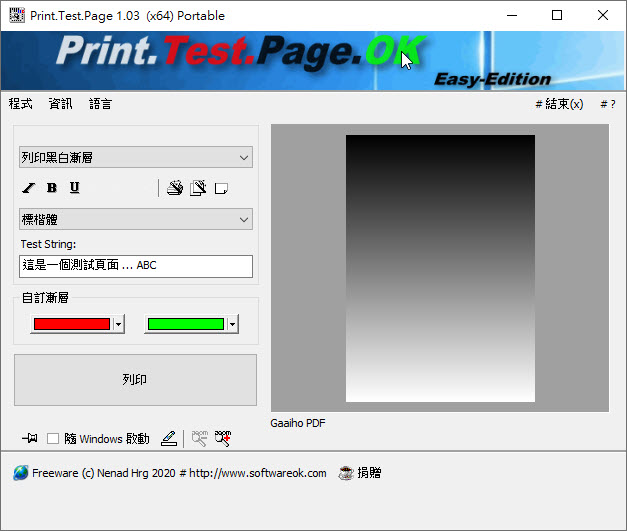Screen dimensions: 627x531
Task: Open the red gradient color dropdown arrow
Action: [x=118, y=324]
